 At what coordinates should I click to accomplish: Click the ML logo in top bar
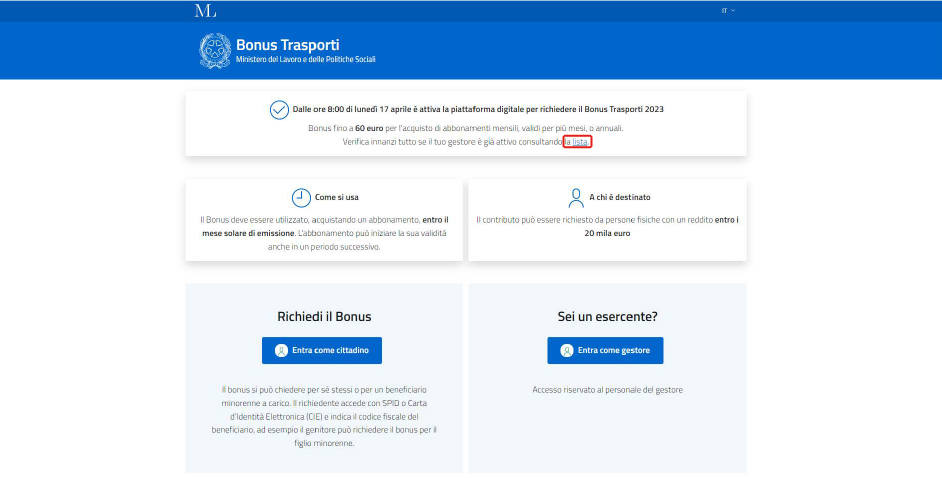pyautogui.click(x=205, y=11)
